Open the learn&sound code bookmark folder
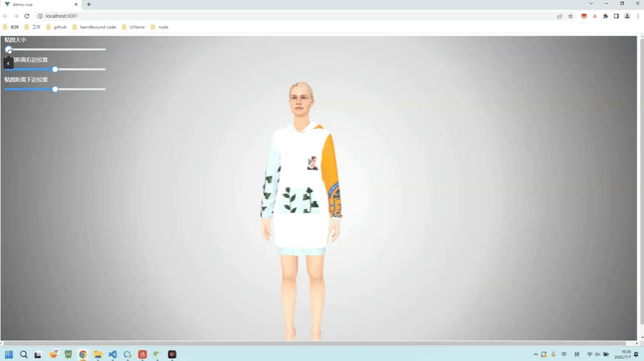 94,27
